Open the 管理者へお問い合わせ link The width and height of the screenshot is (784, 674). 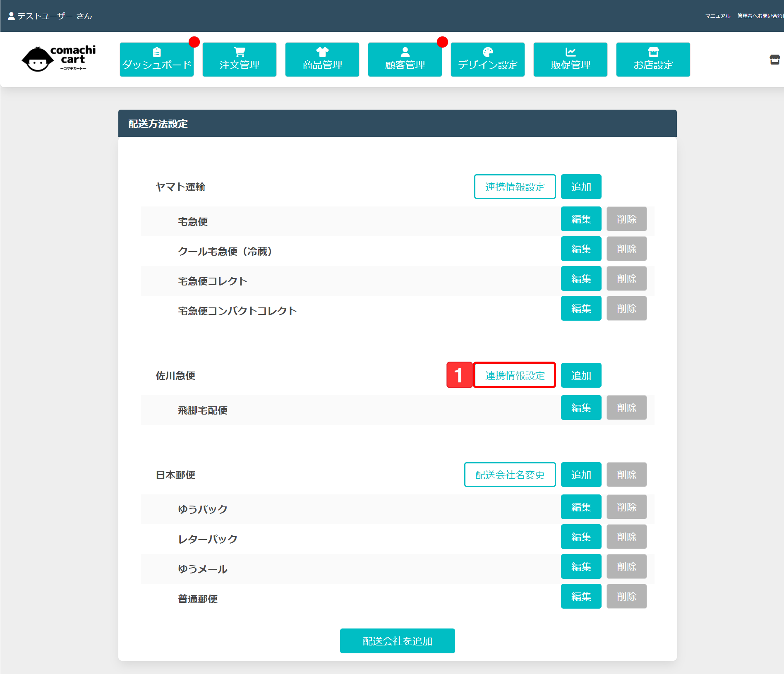point(760,16)
